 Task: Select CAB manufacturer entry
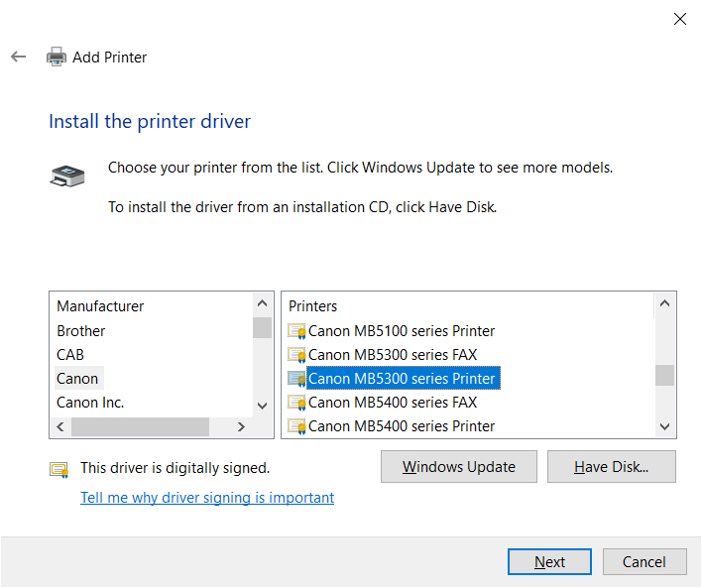(x=70, y=355)
